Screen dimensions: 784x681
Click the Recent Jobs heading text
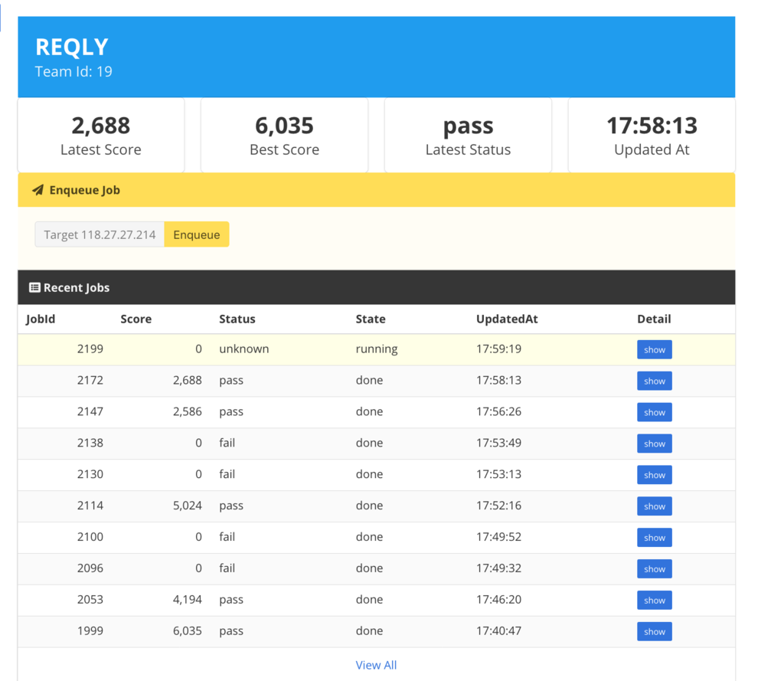point(77,288)
